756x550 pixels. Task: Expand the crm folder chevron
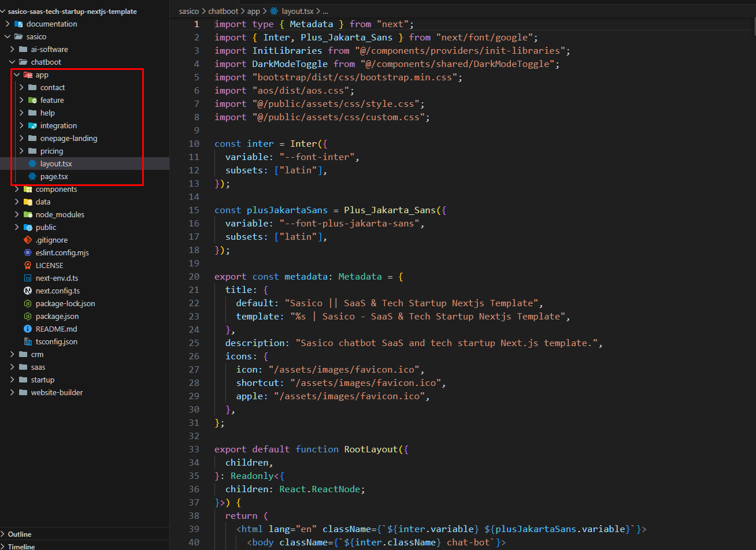(12, 354)
